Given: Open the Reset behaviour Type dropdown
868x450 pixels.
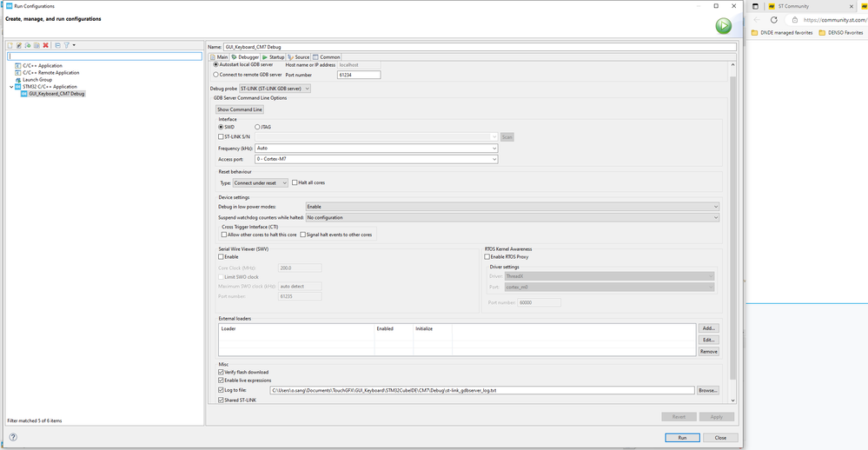Looking at the screenshot, I should pos(260,182).
